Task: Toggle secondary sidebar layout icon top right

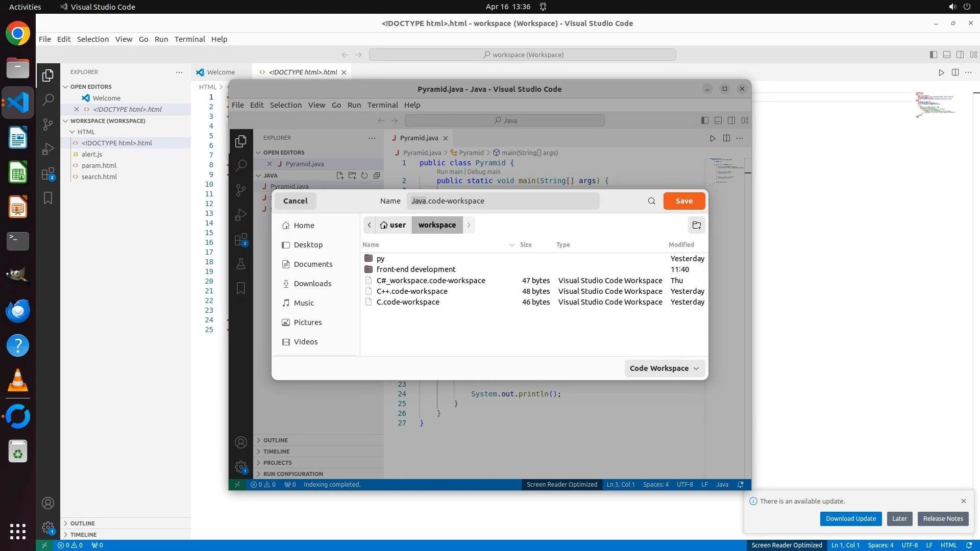Action: click(x=960, y=55)
